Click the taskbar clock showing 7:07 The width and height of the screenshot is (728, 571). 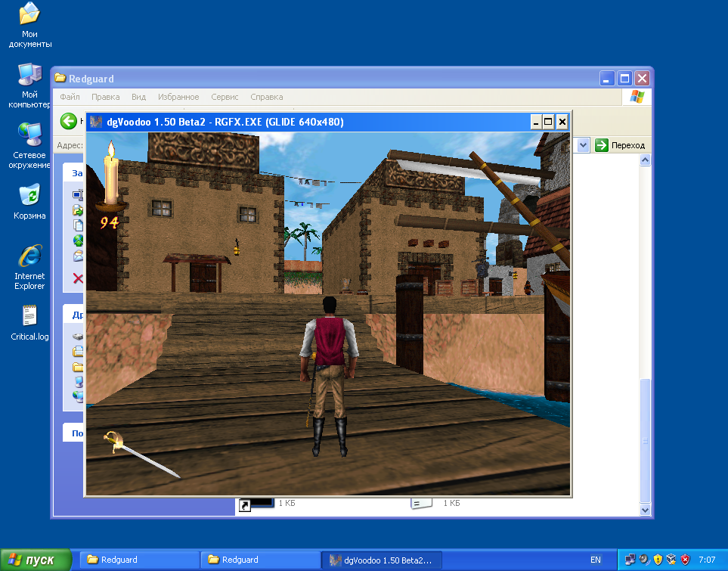pos(707,560)
